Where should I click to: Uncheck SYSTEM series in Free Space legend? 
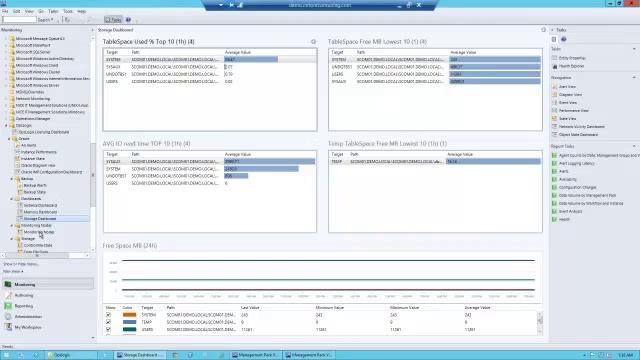pos(108,315)
